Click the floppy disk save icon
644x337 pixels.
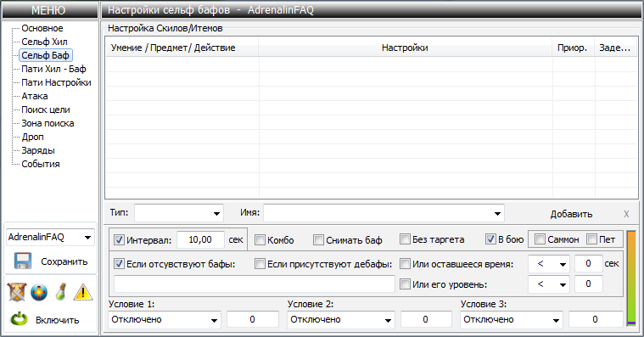coord(23,261)
